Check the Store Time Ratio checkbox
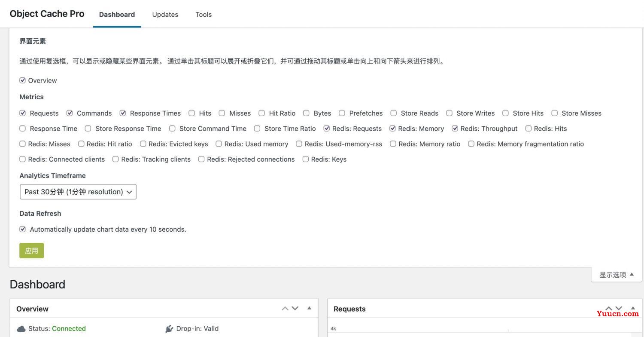The width and height of the screenshot is (644, 337). pyautogui.click(x=257, y=129)
